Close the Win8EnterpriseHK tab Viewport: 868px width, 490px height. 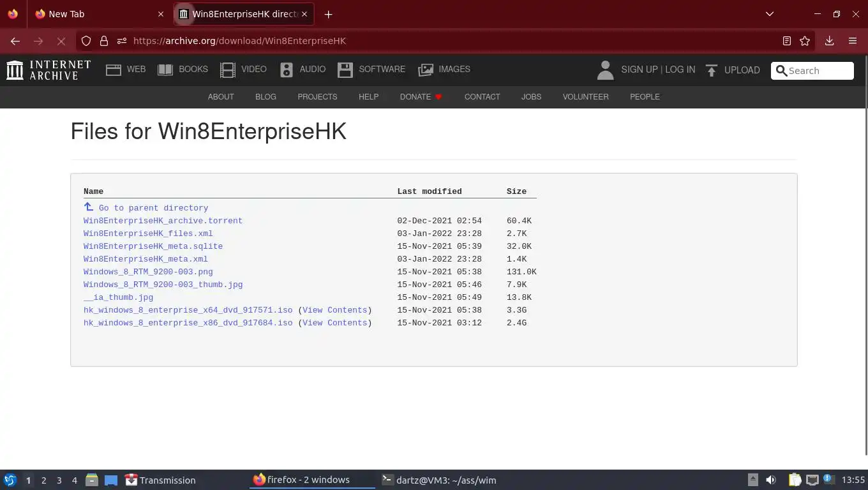[x=304, y=14]
